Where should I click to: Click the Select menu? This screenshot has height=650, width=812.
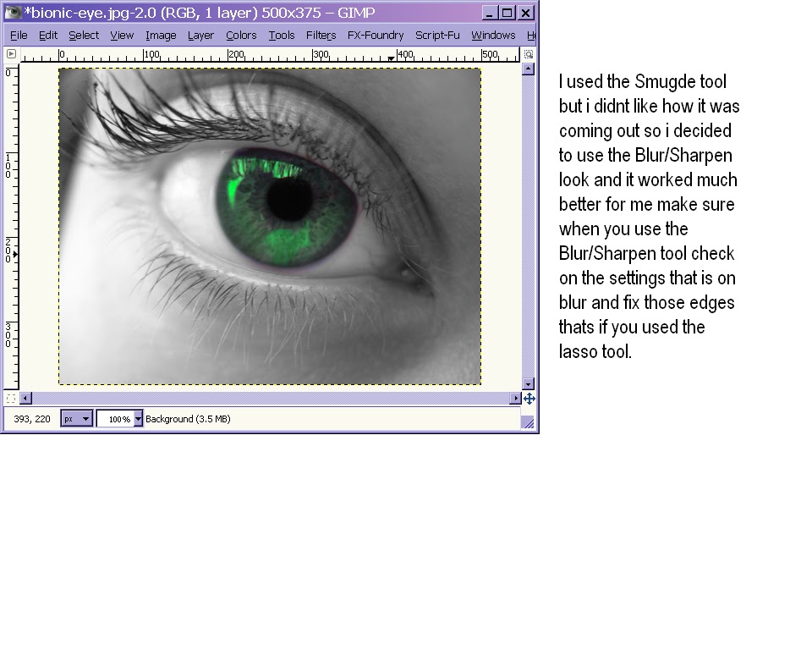[83, 36]
